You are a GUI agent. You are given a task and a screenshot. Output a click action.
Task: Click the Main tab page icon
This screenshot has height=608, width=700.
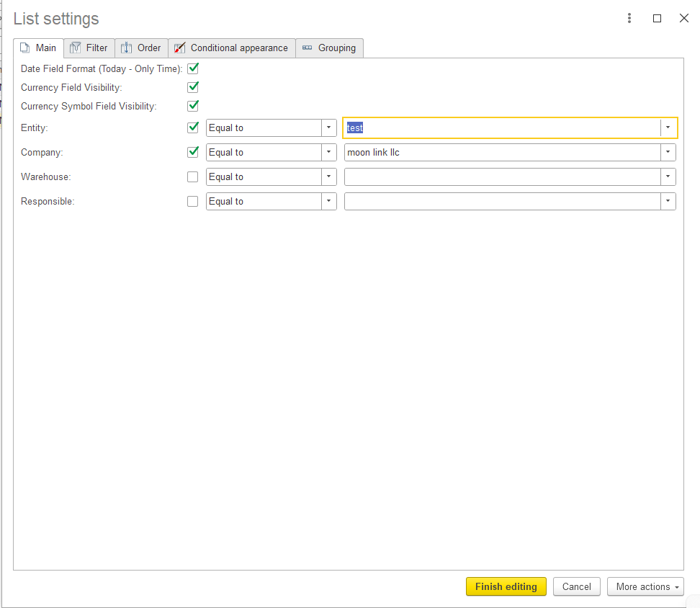[25, 48]
